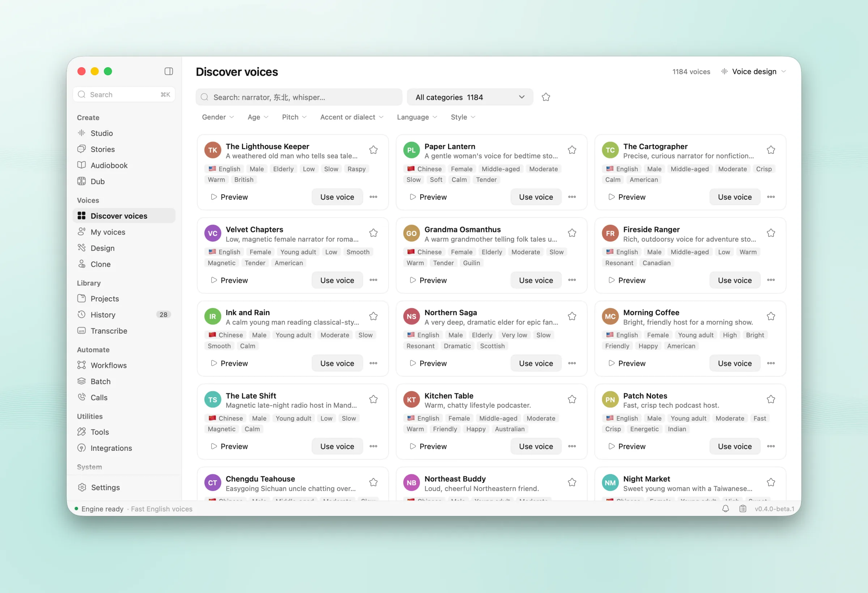The width and height of the screenshot is (868, 593).
Task: Star the Morning Coffee voice
Action: click(770, 316)
